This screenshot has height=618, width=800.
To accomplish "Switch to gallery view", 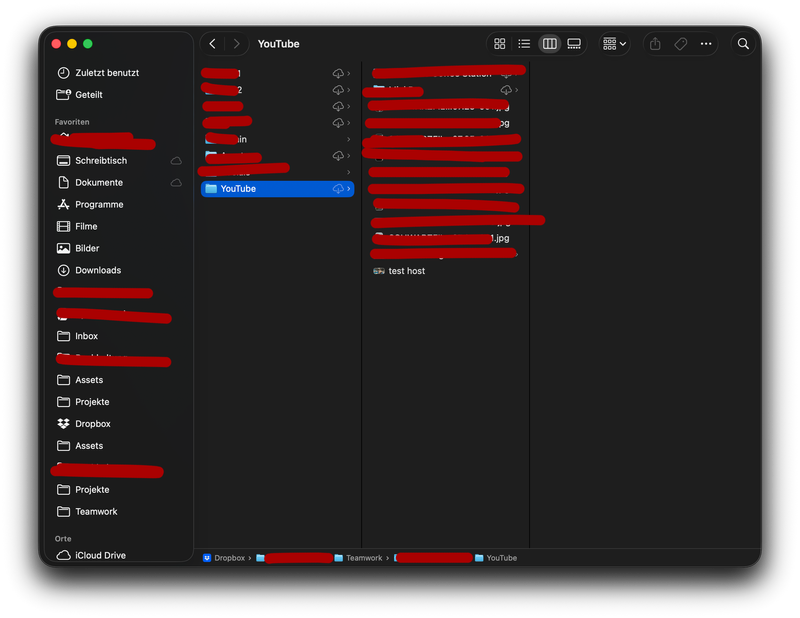I will (574, 44).
